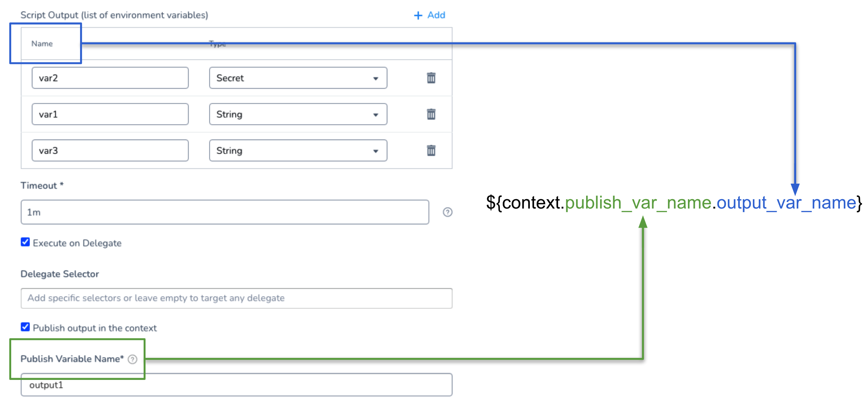Viewport: 868px width, 403px height.
Task: Click the Name column header
Action: point(42,44)
